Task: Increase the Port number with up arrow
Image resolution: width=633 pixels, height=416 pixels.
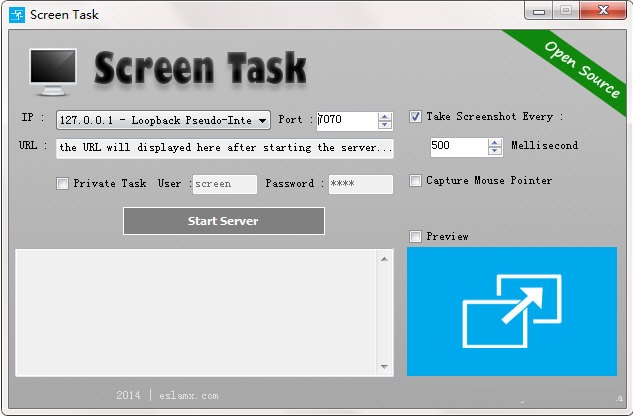Action: click(385, 116)
